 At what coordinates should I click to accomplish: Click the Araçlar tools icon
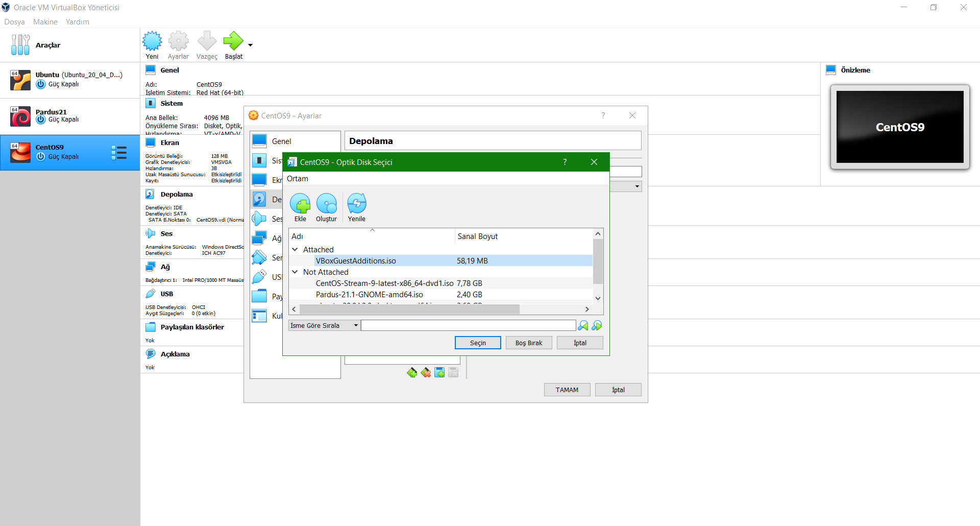pyautogui.click(x=20, y=45)
